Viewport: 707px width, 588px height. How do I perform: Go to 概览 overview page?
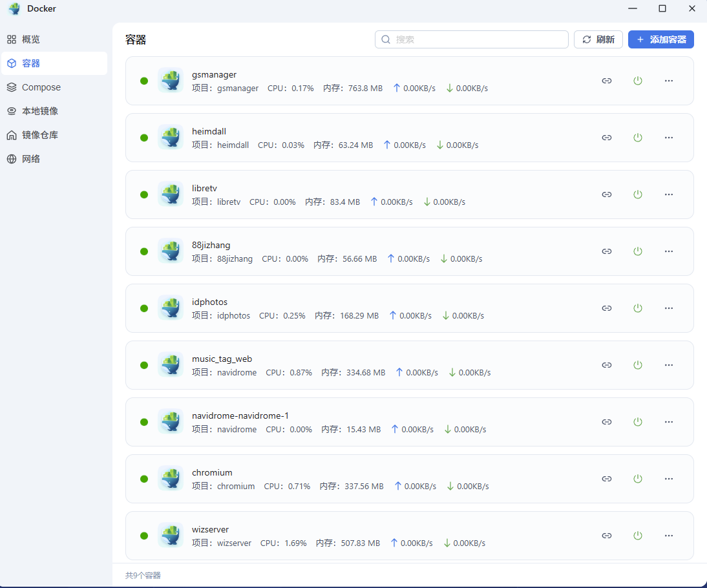click(54, 39)
